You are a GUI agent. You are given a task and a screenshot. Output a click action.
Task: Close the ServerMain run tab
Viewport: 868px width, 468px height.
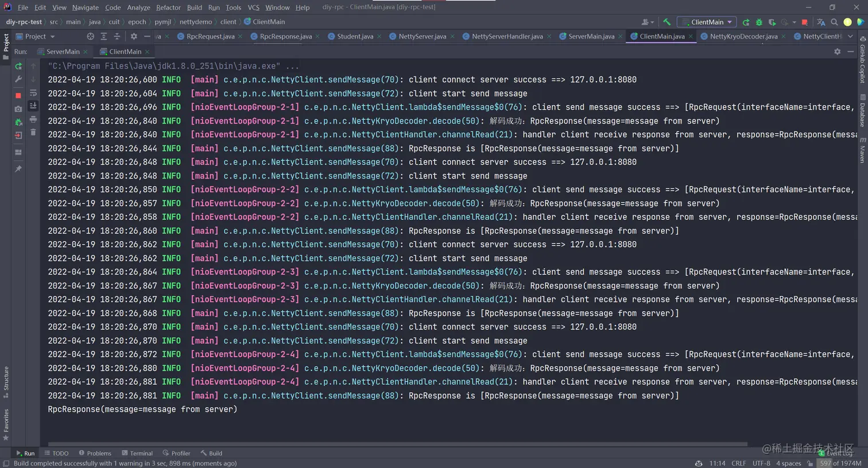[86, 52]
